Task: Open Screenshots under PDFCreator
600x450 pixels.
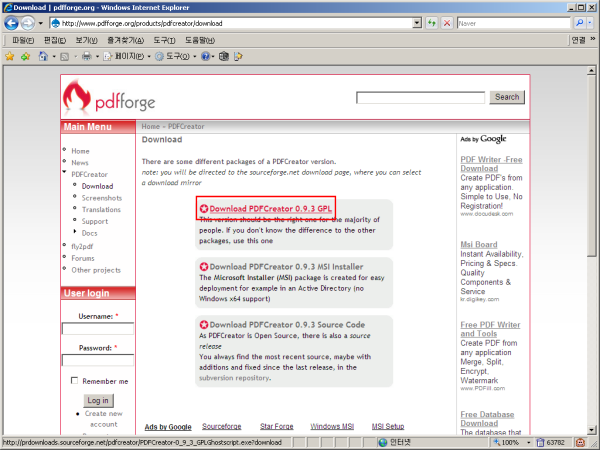Action: pyautogui.click(x=102, y=198)
